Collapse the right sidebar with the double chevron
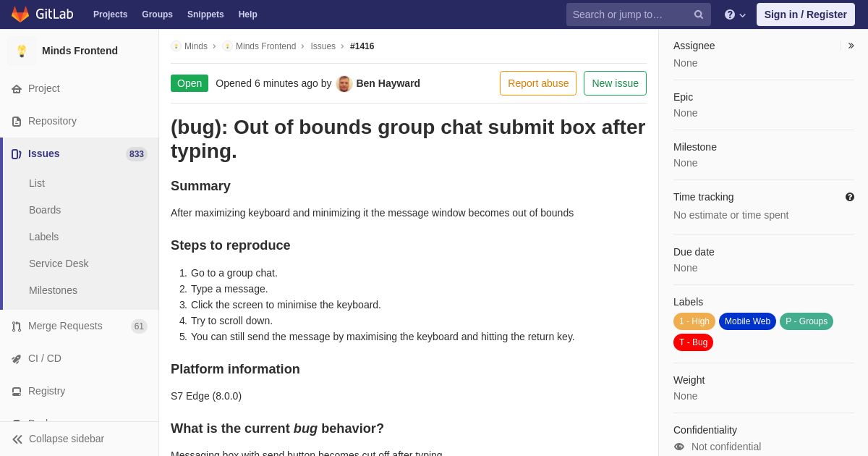Viewport: 868px width, 456px height. pos(851,46)
